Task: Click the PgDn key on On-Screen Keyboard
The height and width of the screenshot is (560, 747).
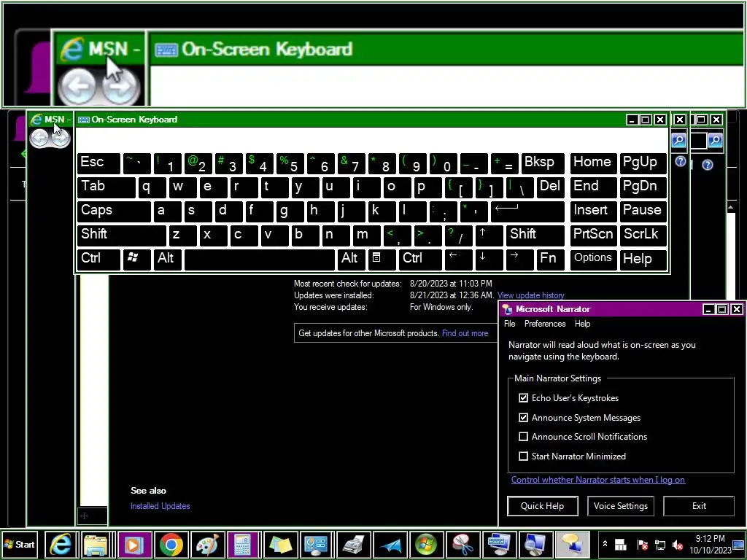Action: tap(643, 187)
